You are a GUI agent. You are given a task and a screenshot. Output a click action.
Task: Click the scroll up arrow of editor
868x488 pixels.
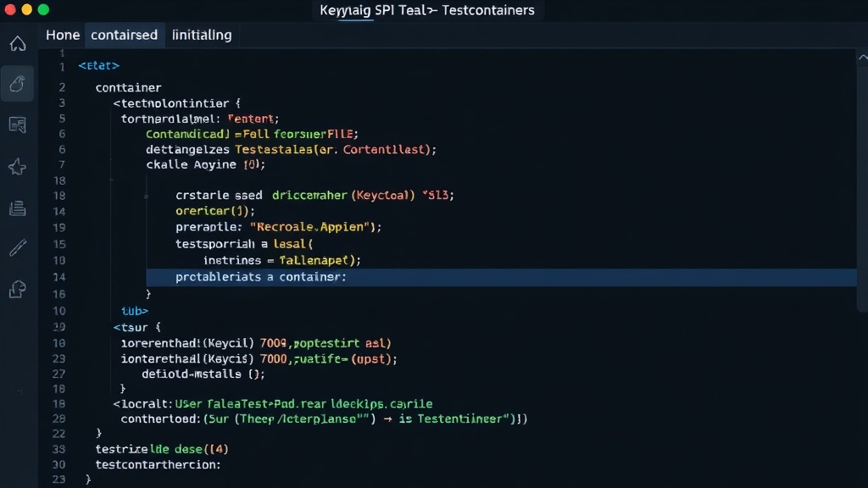(x=862, y=57)
